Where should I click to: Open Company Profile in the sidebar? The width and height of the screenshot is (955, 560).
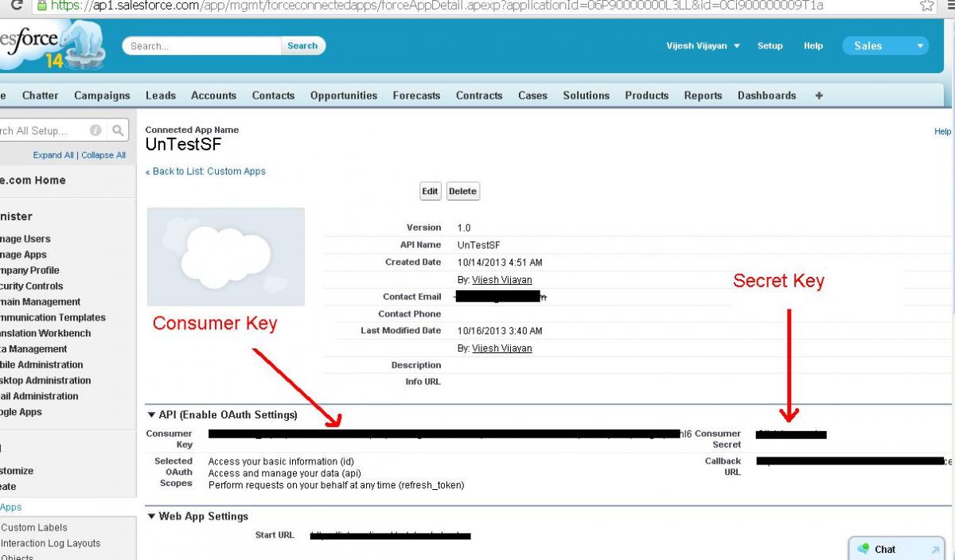click(x=30, y=270)
